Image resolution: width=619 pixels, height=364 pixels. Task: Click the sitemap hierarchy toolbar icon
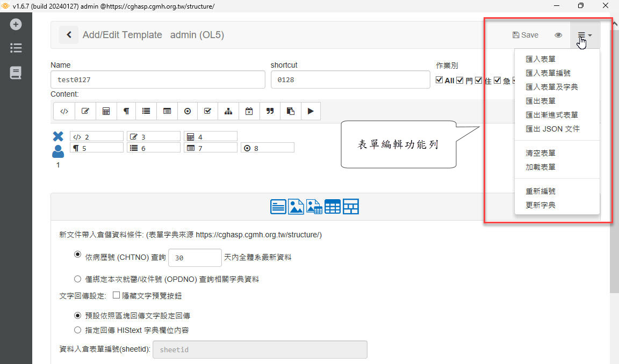click(x=228, y=111)
